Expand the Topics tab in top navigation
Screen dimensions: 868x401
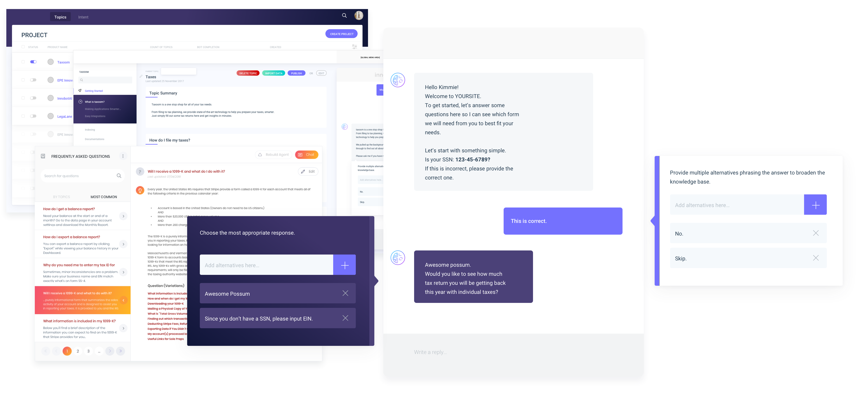[x=60, y=17]
